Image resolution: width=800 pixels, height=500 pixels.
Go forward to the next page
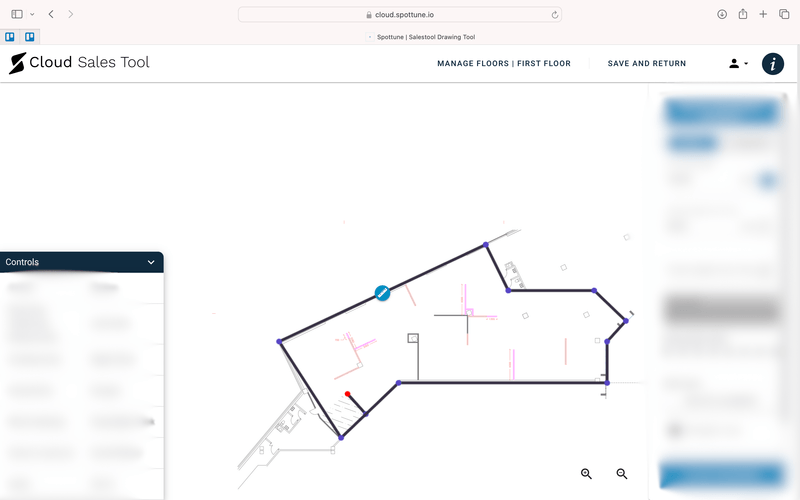70,14
